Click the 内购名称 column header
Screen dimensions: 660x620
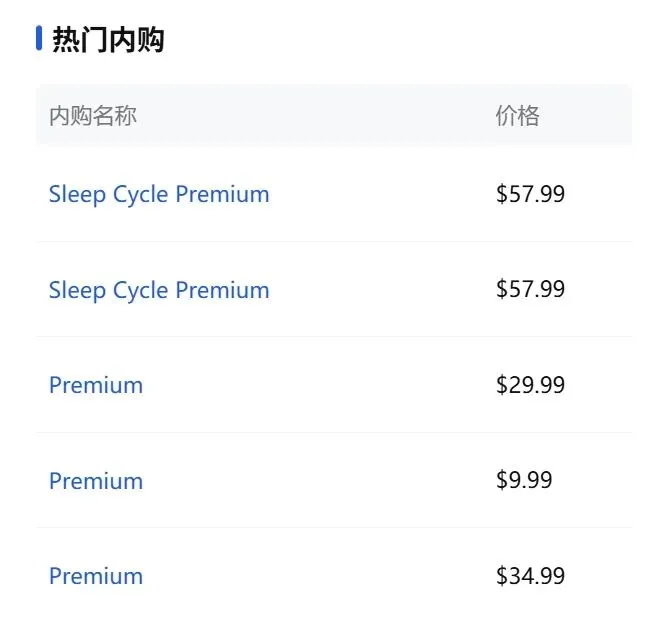click(93, 116)
